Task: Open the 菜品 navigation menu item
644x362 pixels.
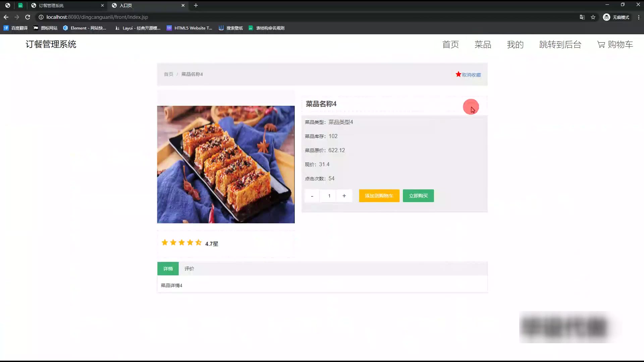Action: 483,45
